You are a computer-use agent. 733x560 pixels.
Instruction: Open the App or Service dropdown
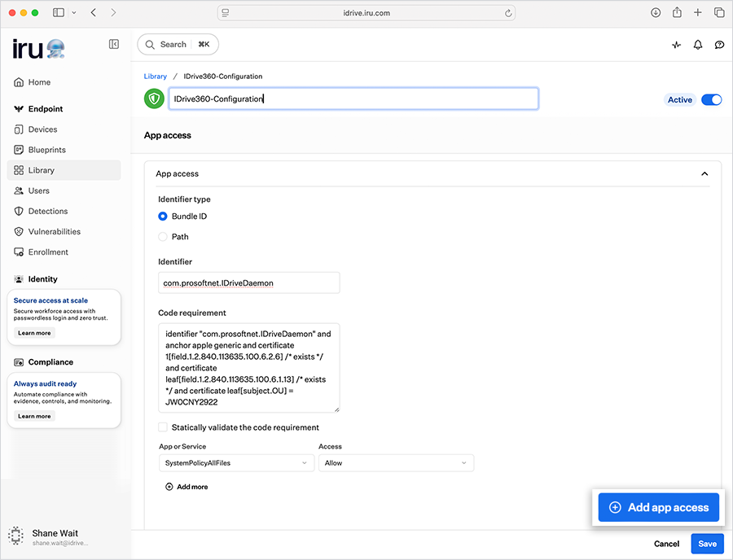click(x=236, y=463)
